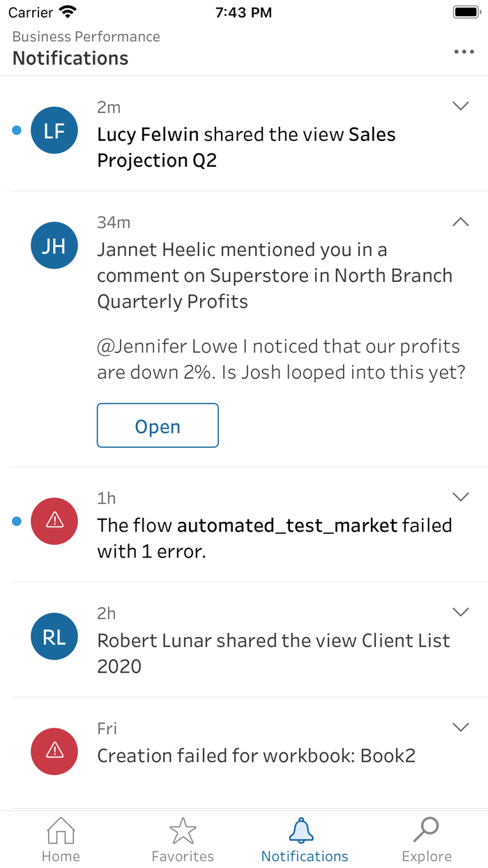Select the Explore magnifier icon
Screen dimensions: 488x868
[427, 830]
